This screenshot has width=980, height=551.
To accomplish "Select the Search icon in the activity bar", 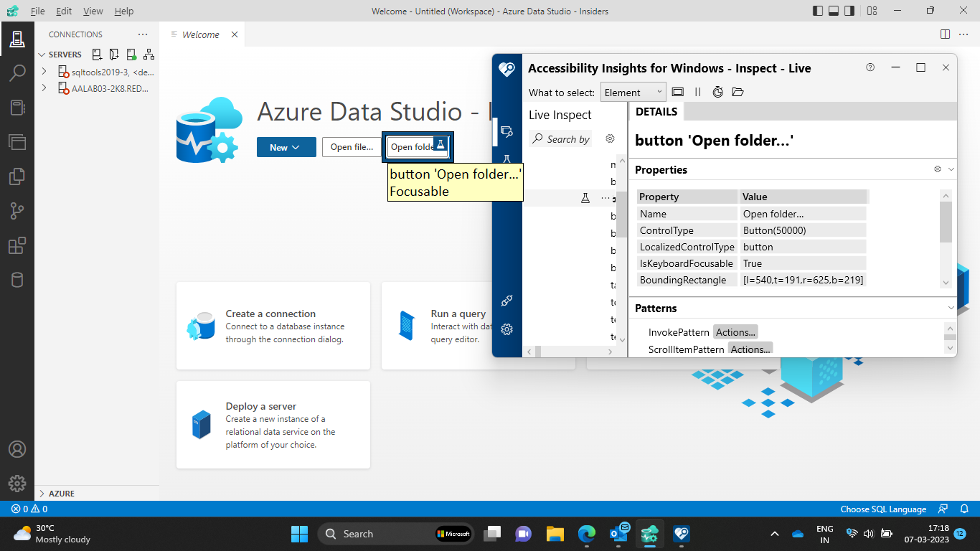I will coord(17,72).
